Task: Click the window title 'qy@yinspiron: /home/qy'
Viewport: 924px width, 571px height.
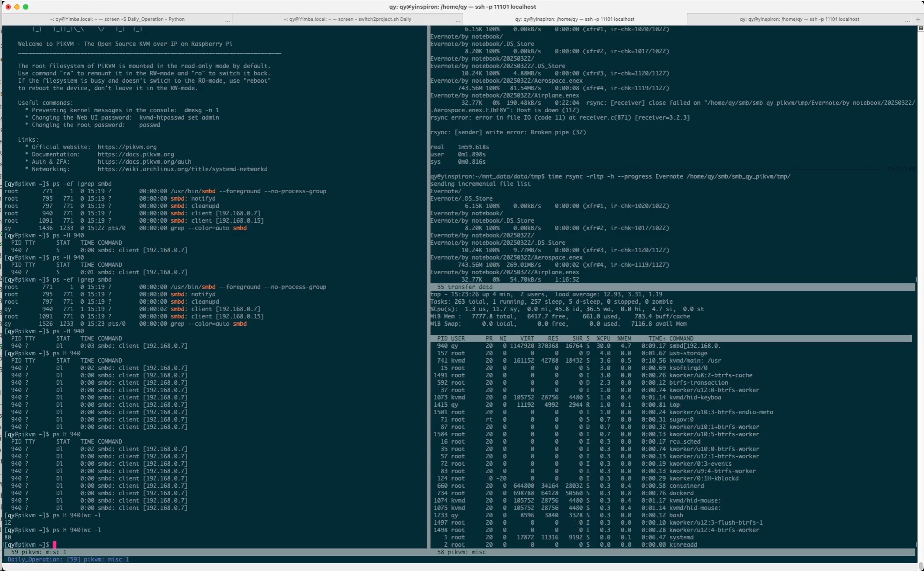Action: tap(462, 7)
